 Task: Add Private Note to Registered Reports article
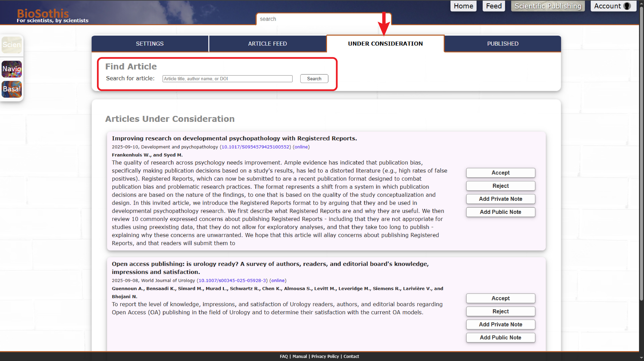click(500, 199)
